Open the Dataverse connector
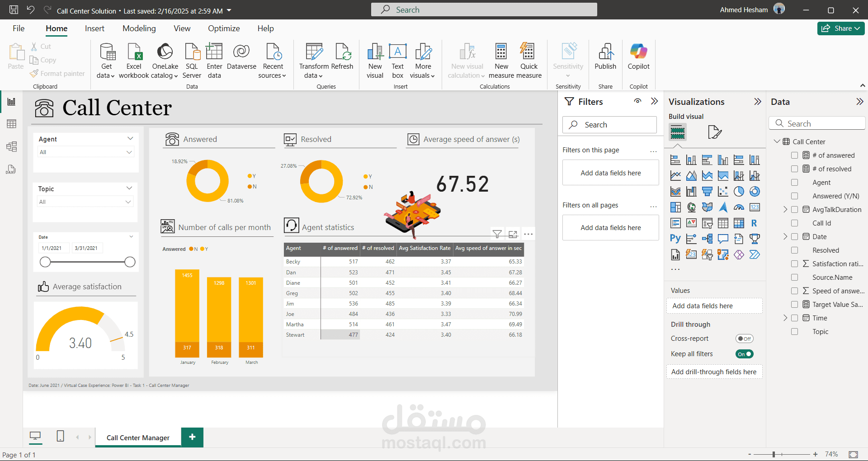 pyautogui.click(x=241, y=57)
